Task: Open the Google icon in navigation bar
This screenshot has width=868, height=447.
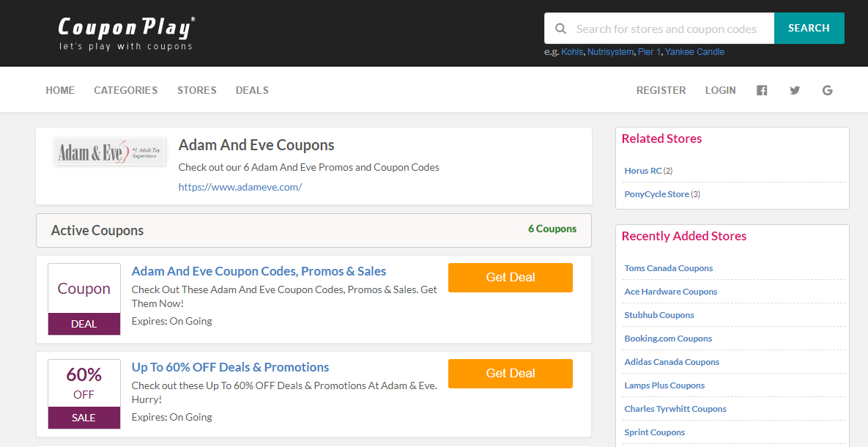Action: pos(828,90)
